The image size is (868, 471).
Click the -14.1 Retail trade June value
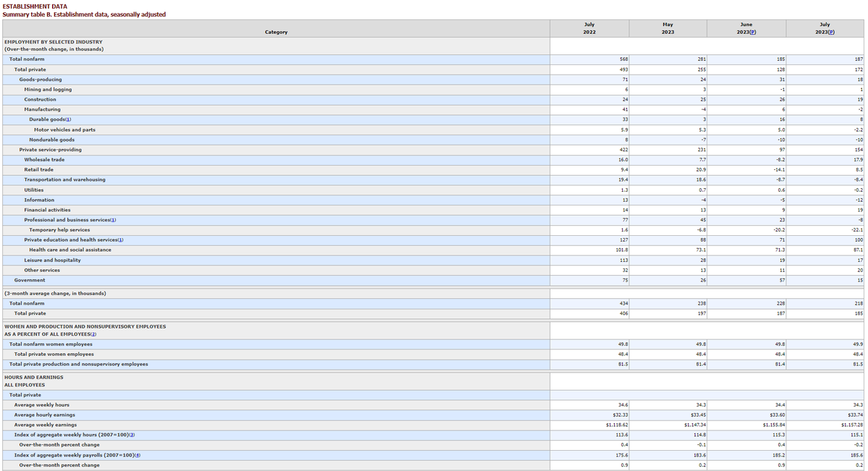click(x=779, y=170)
